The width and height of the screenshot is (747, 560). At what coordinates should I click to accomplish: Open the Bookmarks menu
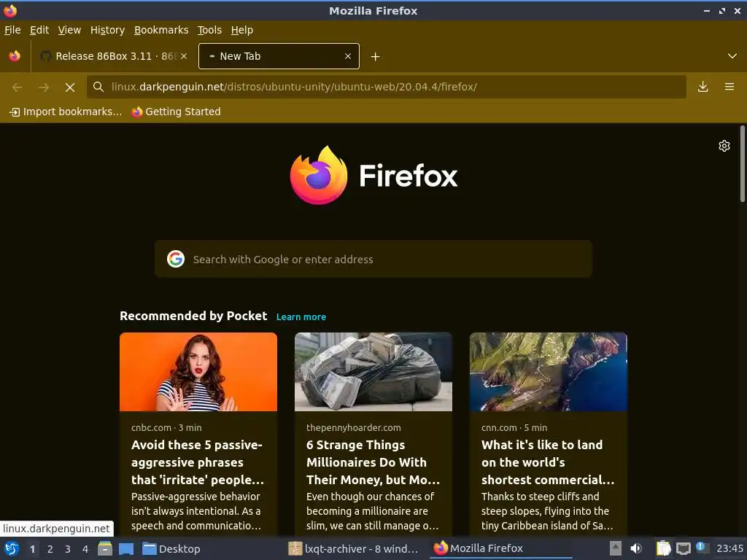(161, 30)
